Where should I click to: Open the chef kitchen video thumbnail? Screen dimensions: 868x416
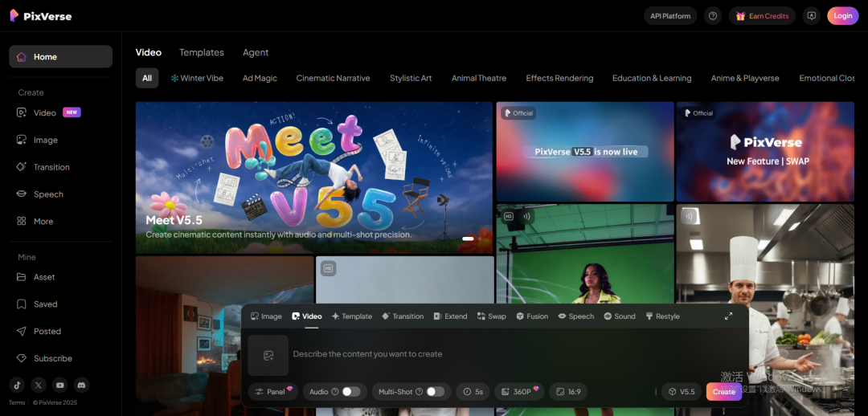coord(765,253)
